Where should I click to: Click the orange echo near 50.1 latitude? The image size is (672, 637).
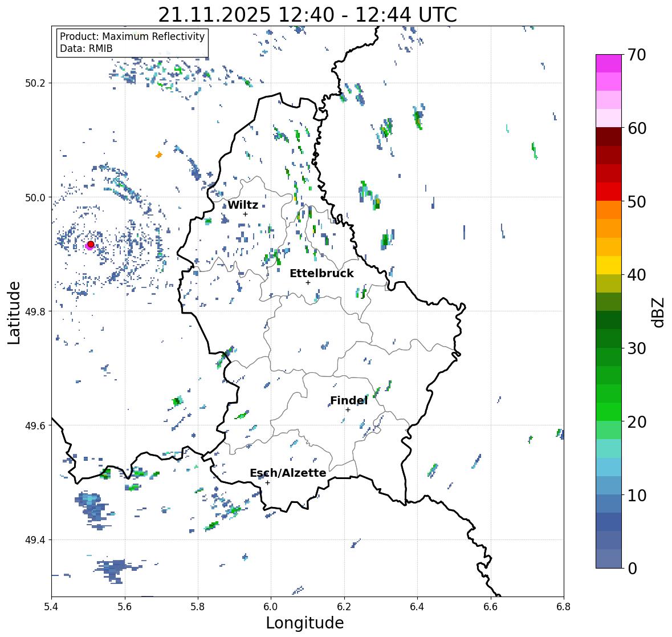pyautogui.click(x=159, y=155)
